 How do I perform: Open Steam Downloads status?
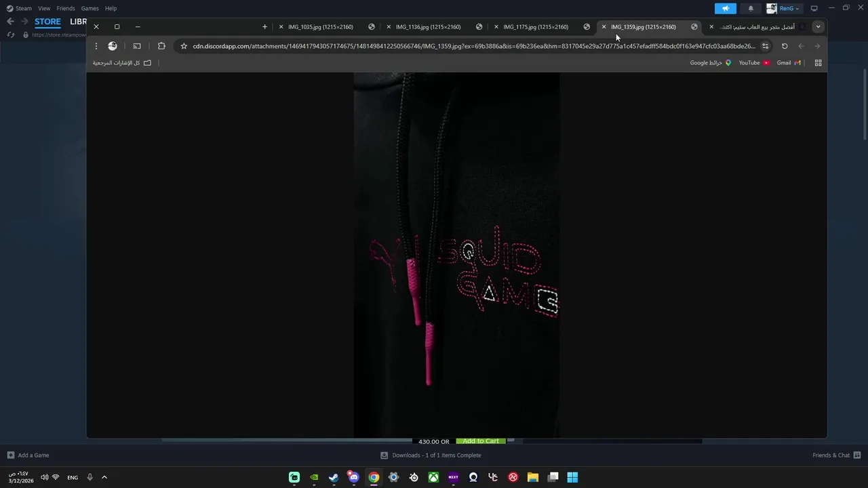click(431, 455)
